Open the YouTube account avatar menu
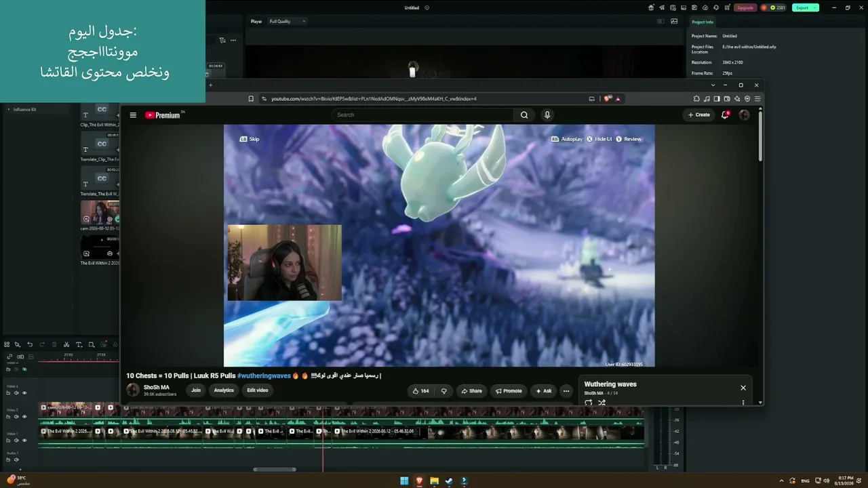This screenshot has height=488, width=868. pos(744,115)
